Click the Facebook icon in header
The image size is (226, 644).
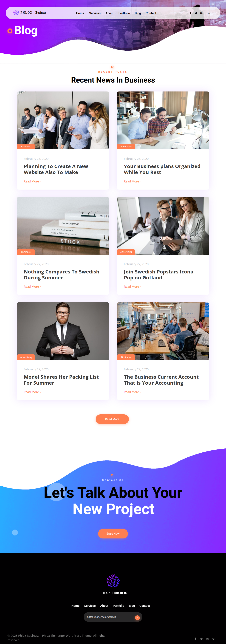(x=190, y=13)
